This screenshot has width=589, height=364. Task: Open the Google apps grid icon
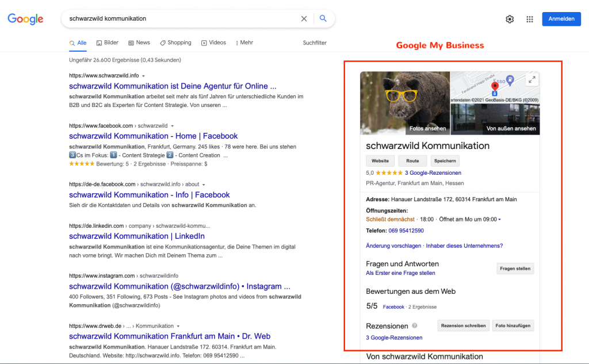point(530,19)
